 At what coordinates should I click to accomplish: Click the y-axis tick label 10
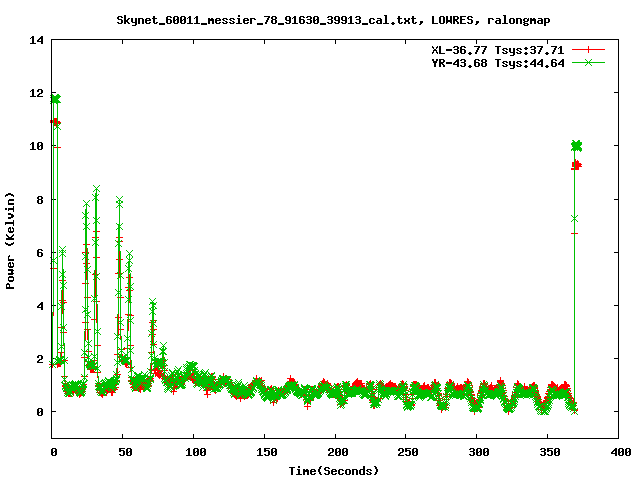click(36, 146)
